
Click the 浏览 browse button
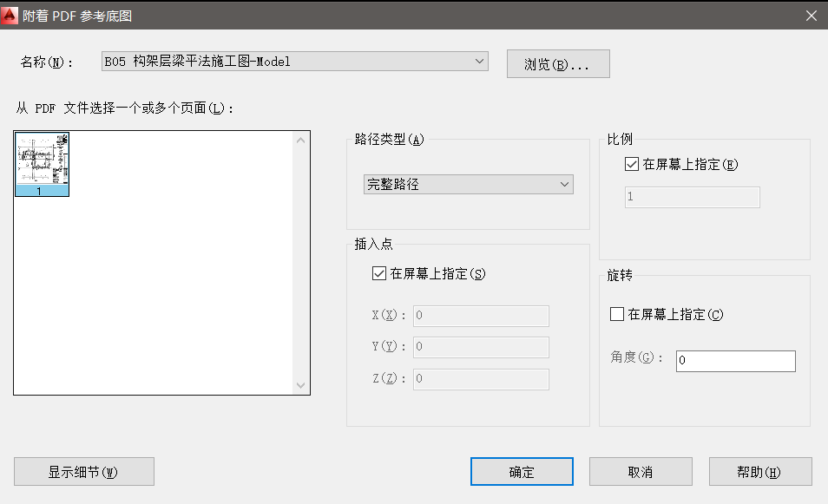[x=558, y=64]
